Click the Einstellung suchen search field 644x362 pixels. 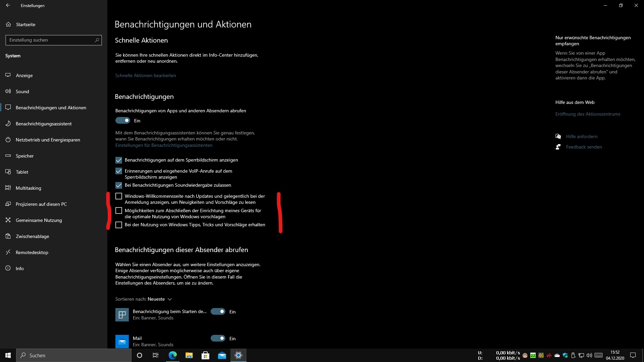tap(50, 40)
